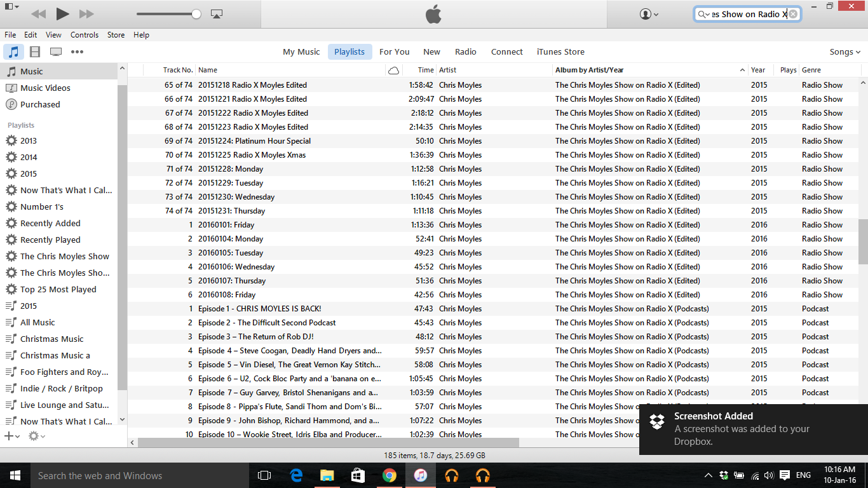Open the AirPlay output icon

pos(216,13)
